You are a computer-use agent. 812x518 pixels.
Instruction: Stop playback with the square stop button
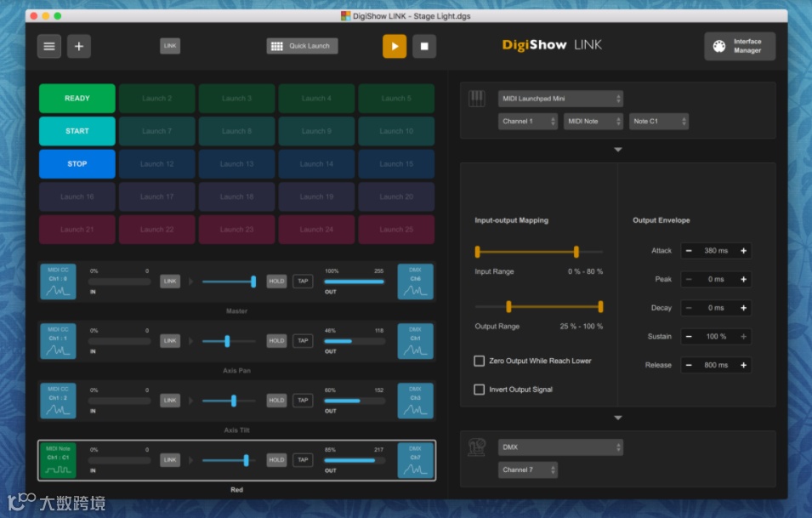(x=424, y=46)
